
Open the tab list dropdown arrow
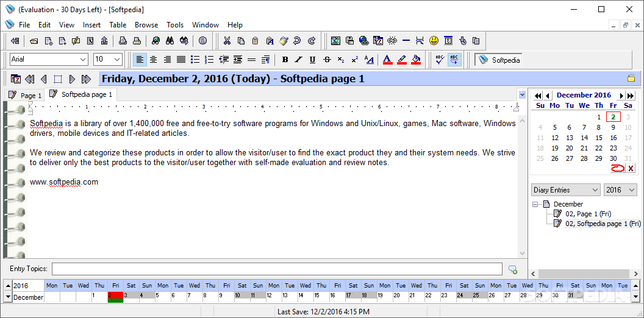point(522,95)
